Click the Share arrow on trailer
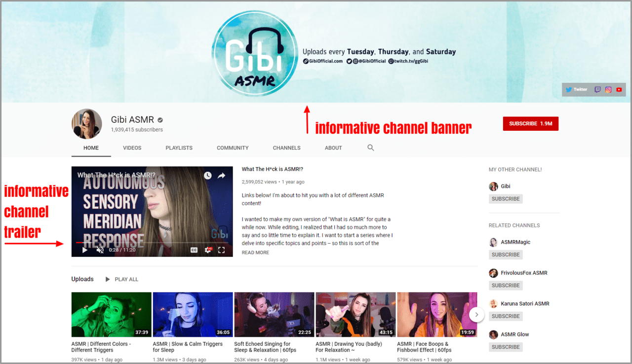 click(222, 176)
